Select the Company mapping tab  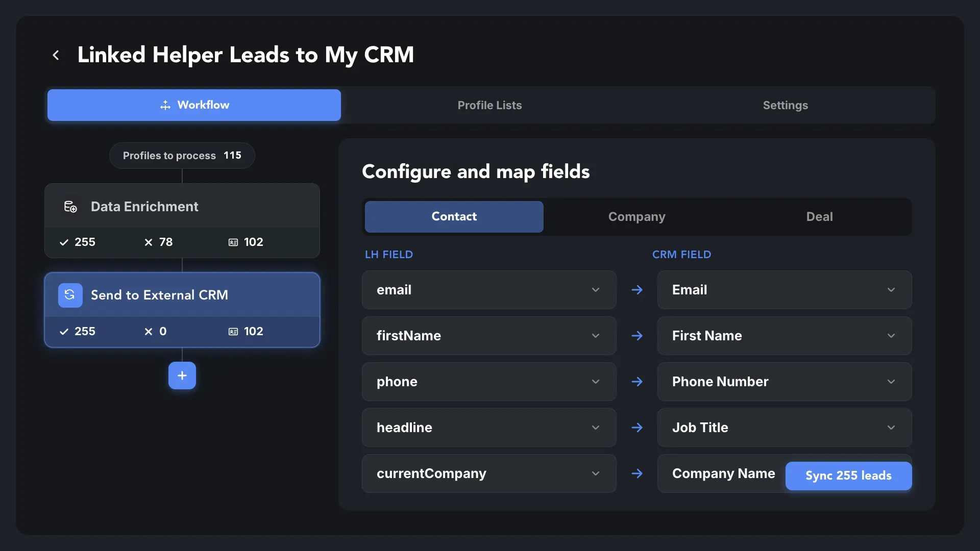coord(636,217)
